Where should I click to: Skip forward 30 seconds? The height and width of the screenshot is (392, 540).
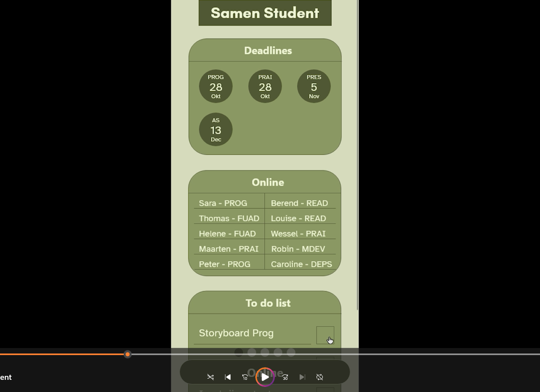(x=285, y=377)
